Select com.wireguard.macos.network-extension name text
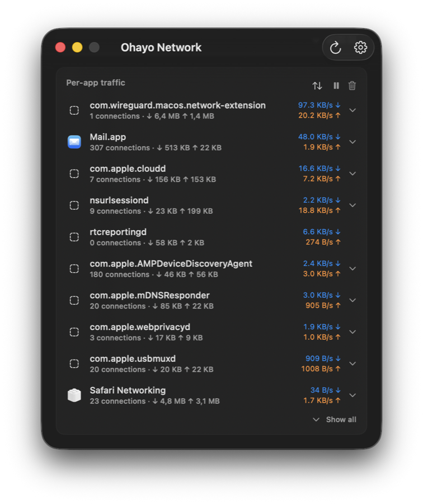This screenshot has height=504, width=423. tap(177, 105)
